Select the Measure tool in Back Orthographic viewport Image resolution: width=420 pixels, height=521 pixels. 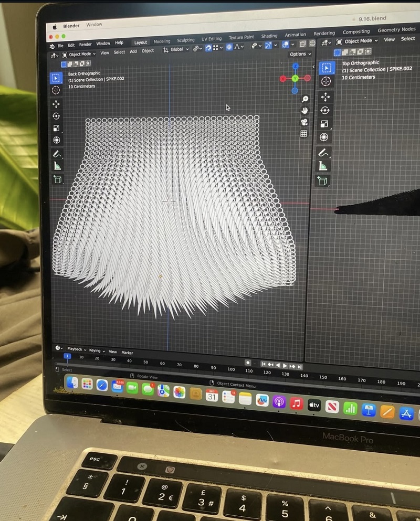point(57,166)
